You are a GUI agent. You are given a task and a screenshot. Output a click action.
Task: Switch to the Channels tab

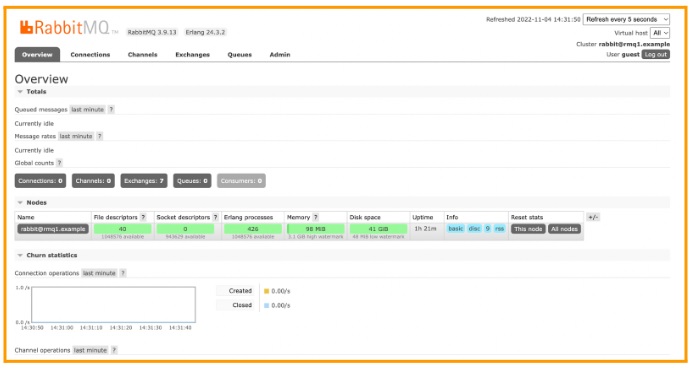tap(142, 55)
